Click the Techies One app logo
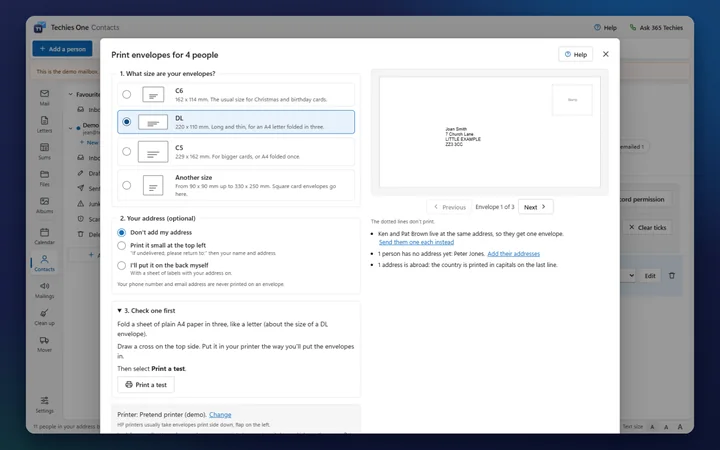The height and width of the screenshot is (450, 720). [40, 28]
